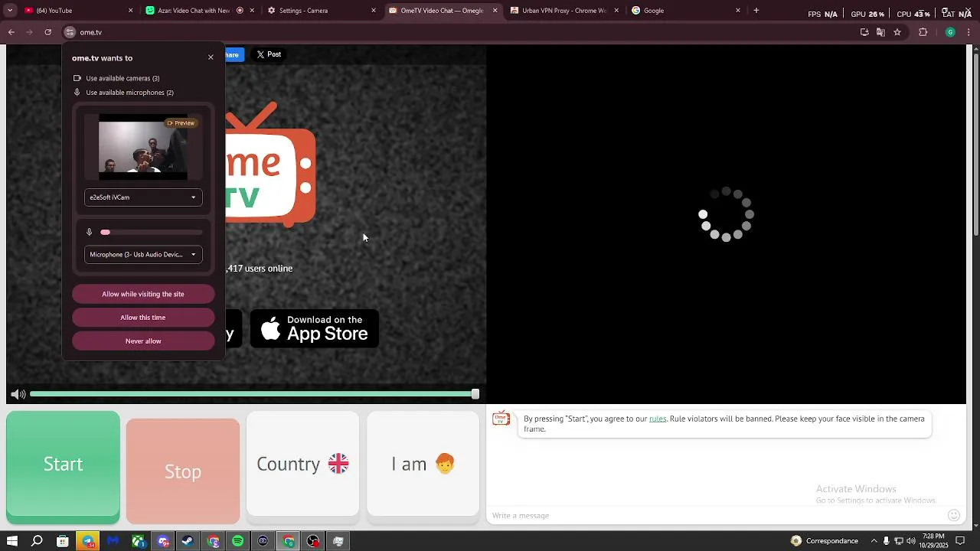
Task: Open OBS Studio from the taskbar
Action: (x=313, y=541)
